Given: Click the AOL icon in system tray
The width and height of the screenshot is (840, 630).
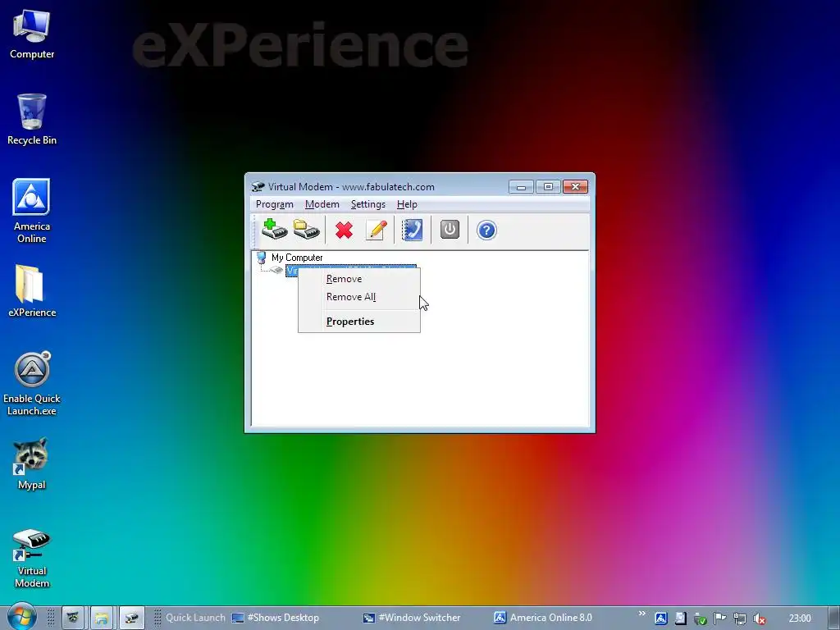Looking at the screenshot, I should click(x=661, y=619).
